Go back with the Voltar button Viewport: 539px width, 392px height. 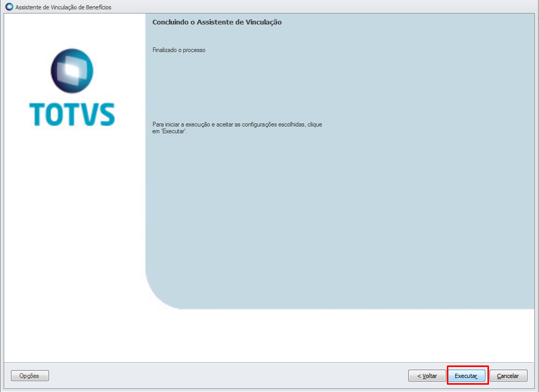pos(427,375)
